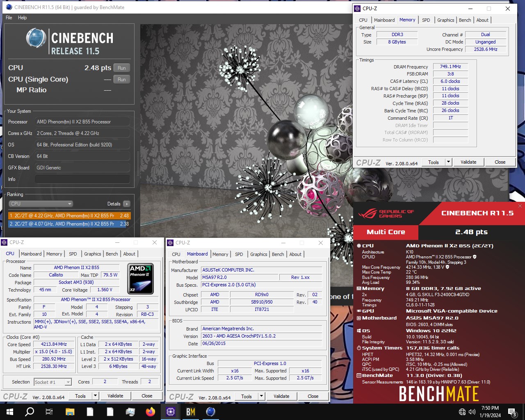Click Core Voltage value 1.560 V
Screen dimensions: 525x420
point(105,290)
